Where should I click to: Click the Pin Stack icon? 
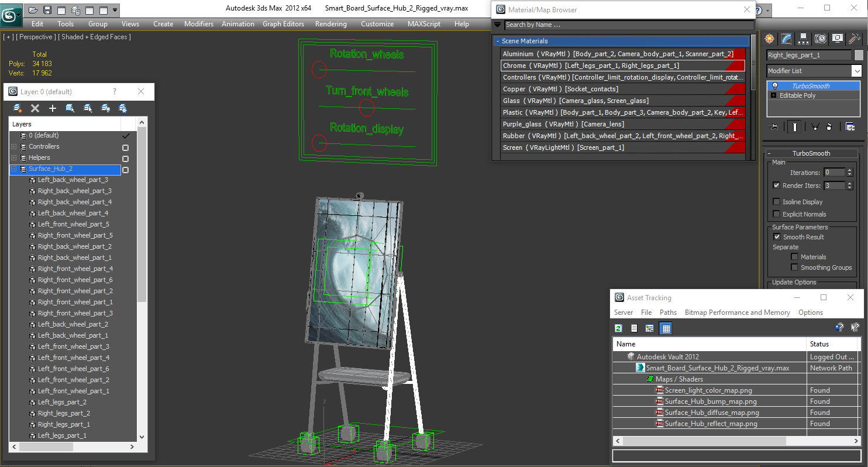coord(774,126)
